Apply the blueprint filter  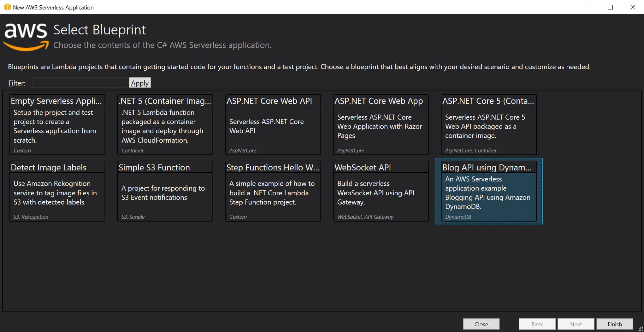(140, 83)
